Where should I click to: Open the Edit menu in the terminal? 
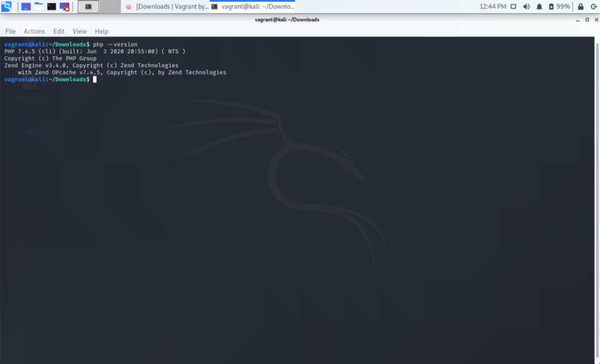(x=58, y=31)
